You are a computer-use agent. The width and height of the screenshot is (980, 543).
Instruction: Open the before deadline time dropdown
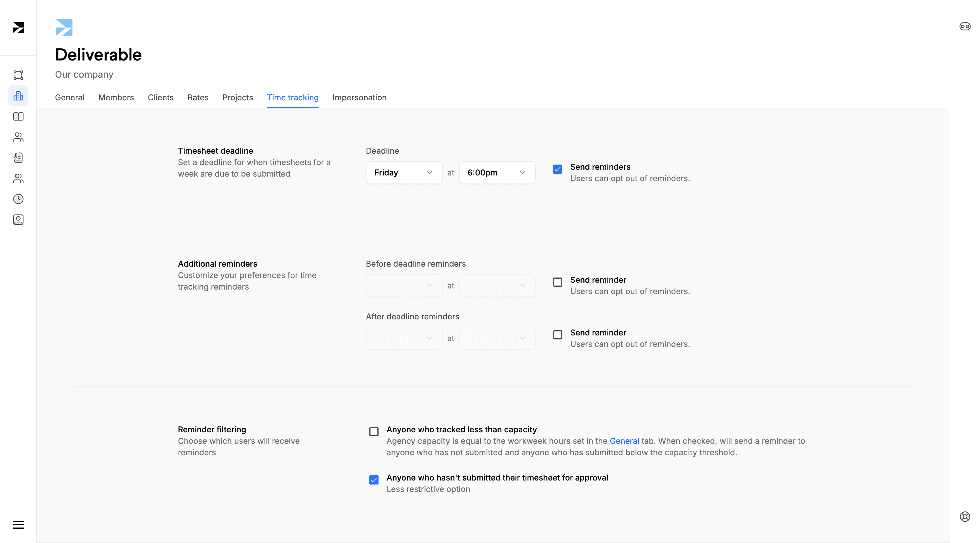coord(497,285)
